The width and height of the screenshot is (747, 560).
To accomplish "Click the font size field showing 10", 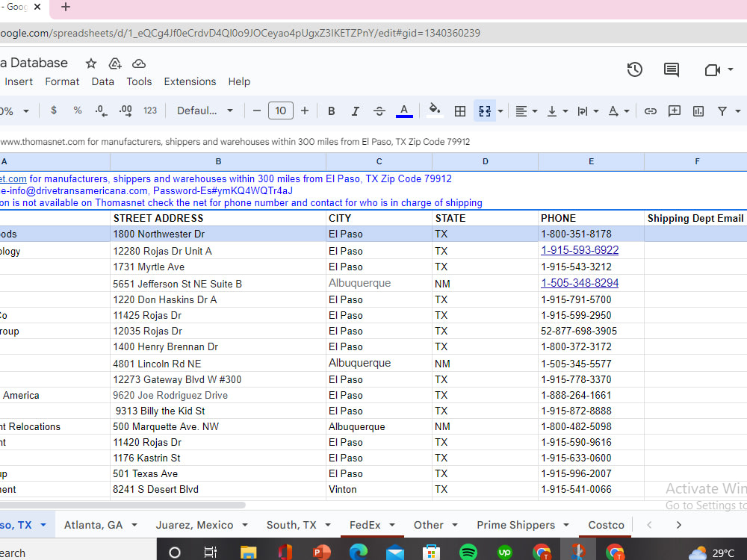I will point(281,111).
